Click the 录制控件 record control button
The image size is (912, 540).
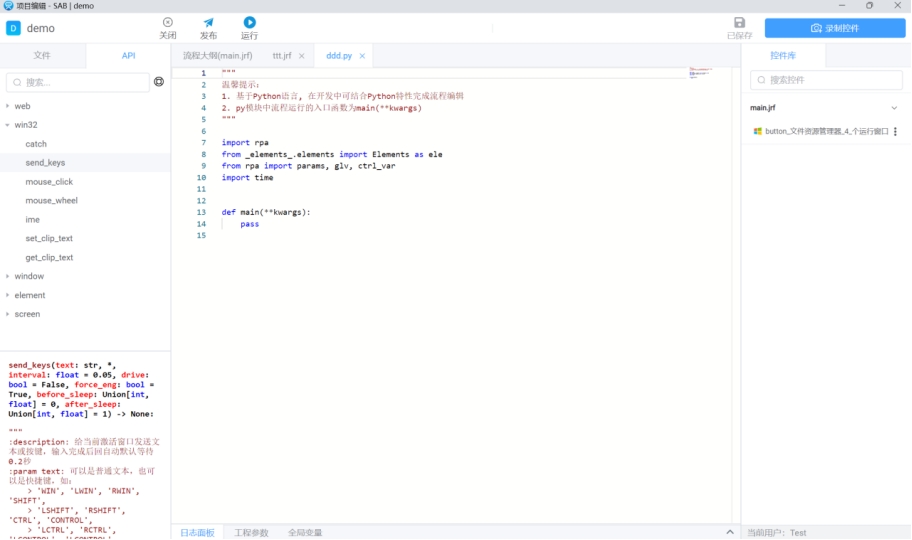(x=835, y=28)
